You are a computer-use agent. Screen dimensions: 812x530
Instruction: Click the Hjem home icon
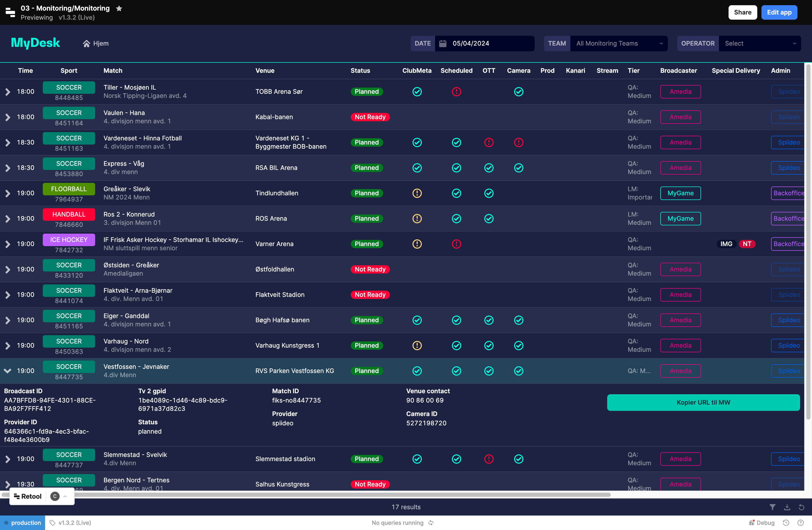pyautogui.click(x=87, y=44)
